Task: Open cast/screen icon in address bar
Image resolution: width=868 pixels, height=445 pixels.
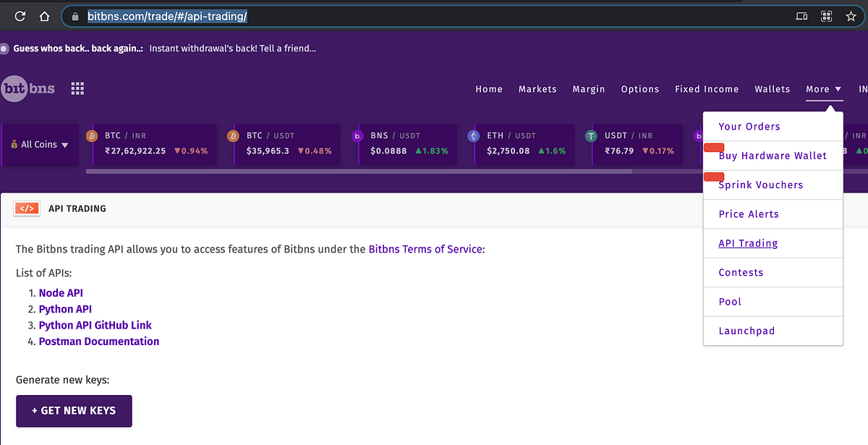Action: click(x=801, y=16)
